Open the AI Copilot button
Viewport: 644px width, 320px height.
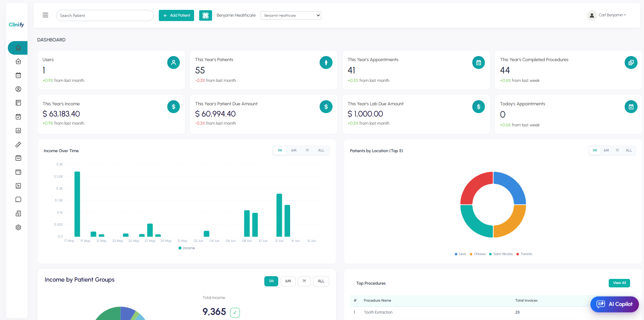tap(614, 304)
